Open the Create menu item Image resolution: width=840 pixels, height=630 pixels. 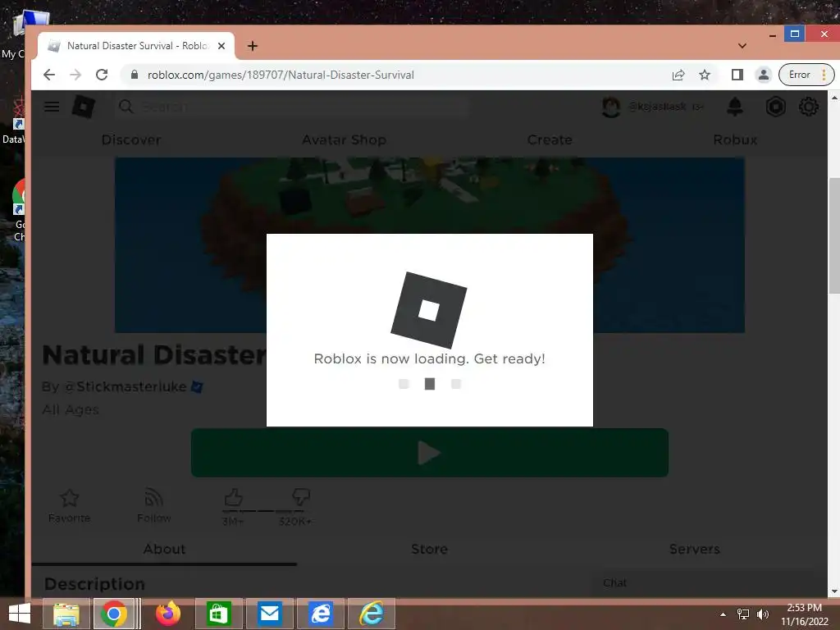(550, 139)
